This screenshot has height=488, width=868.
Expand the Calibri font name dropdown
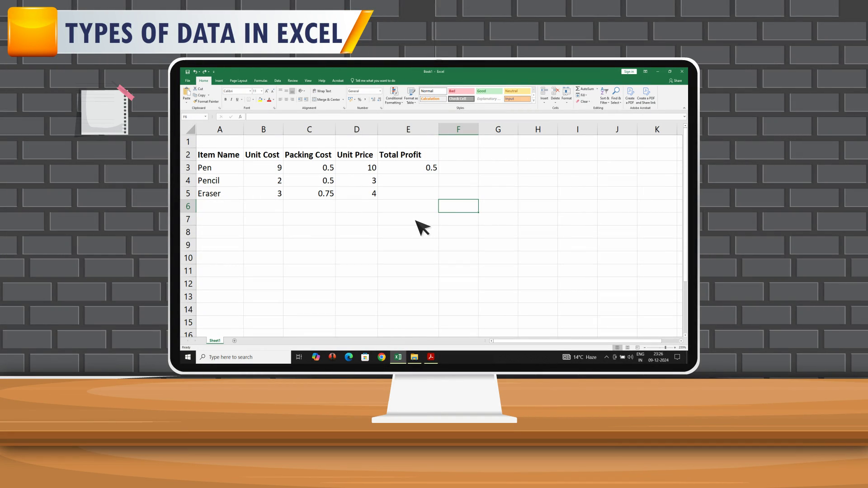tap(250, 91)
